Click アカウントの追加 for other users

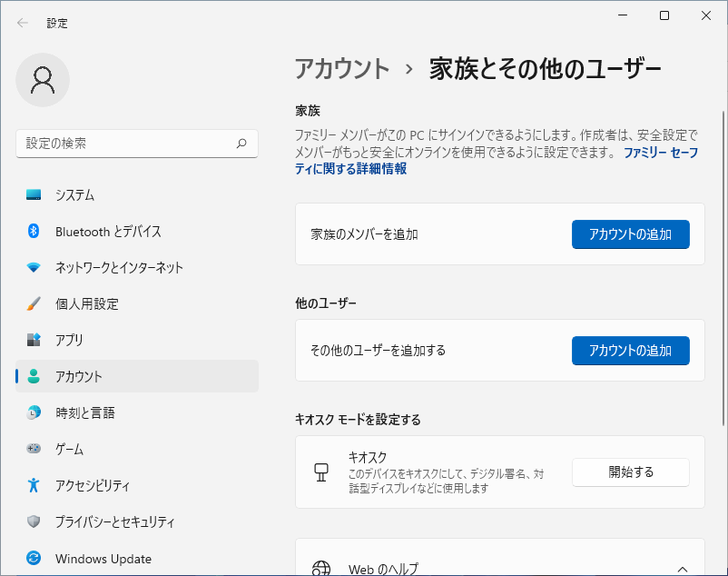[631, 351]
